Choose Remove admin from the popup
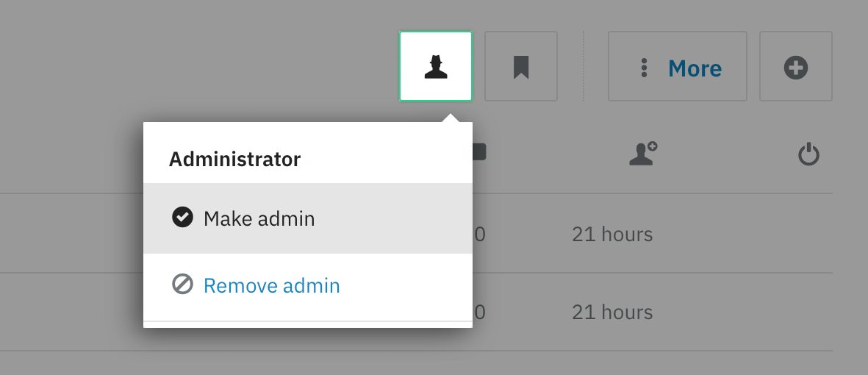 308,286
